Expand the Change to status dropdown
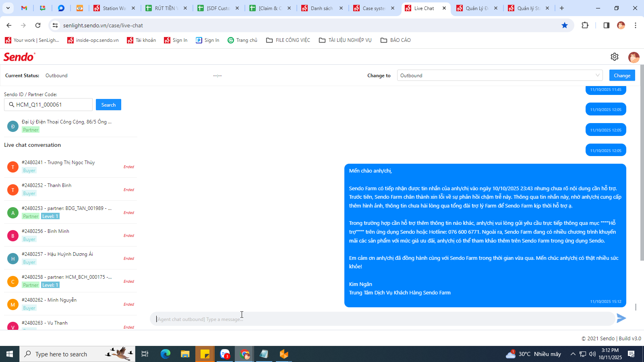 tap(500, 75)
